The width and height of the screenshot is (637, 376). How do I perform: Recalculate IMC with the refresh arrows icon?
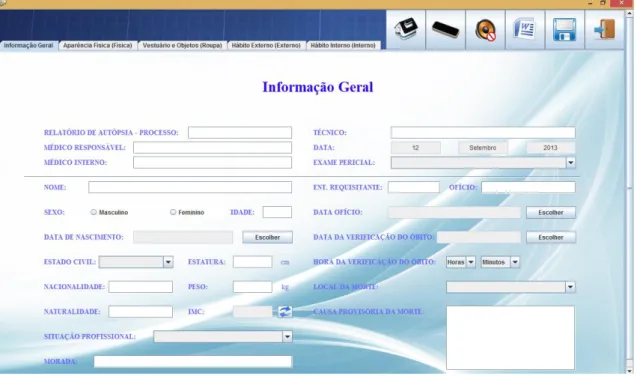285,312
